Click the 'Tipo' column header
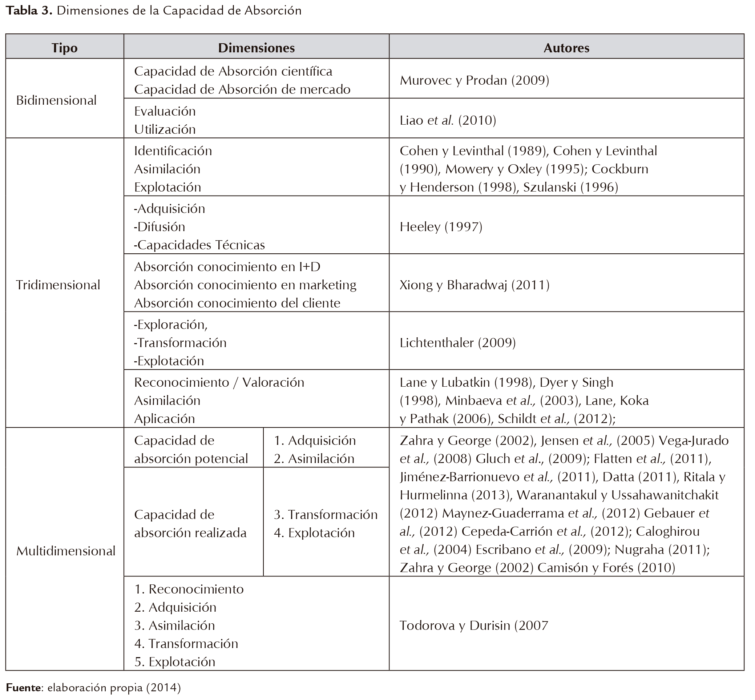Screen dimensions: 755x700 point(64,48)
